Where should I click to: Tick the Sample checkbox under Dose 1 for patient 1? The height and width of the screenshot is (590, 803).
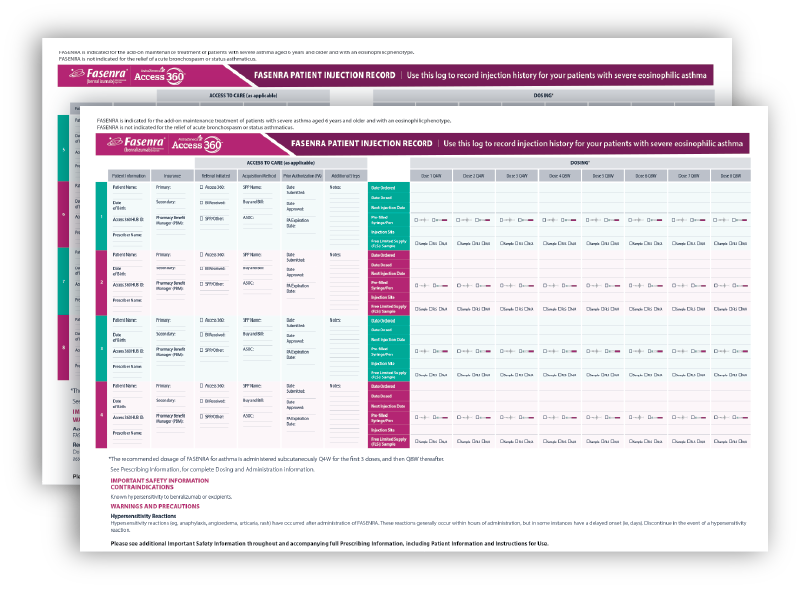[x=416, y=243]
